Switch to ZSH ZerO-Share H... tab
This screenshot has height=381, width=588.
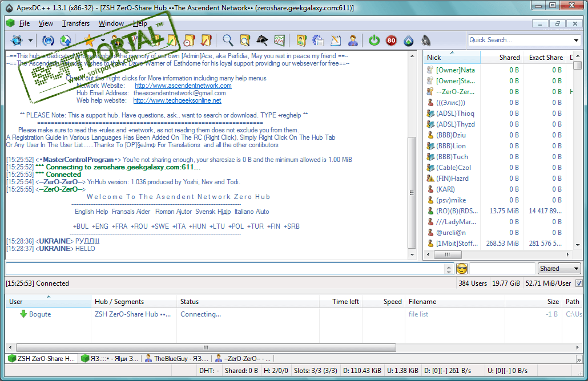42,359
